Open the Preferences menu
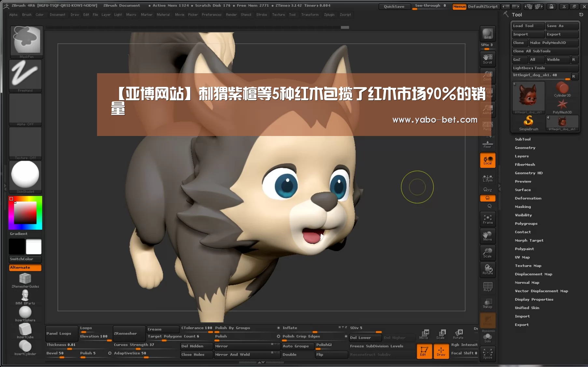Screen dimensions: 588x367 [212, 15]
